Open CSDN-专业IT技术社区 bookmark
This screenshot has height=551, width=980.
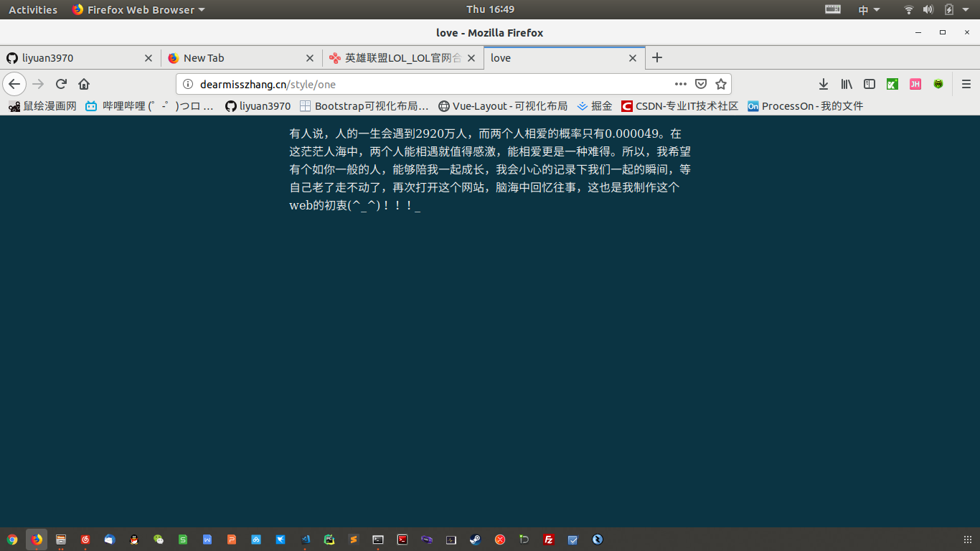(x=679, y=106)
